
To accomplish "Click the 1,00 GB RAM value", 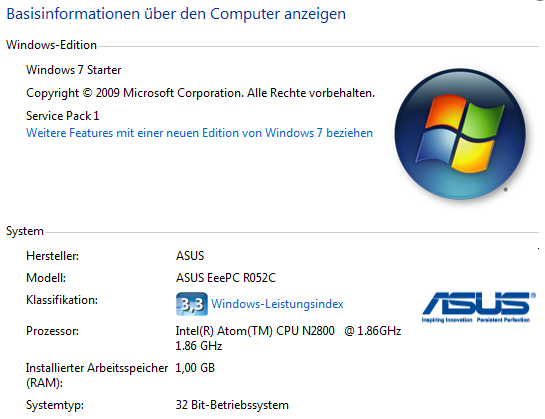I will click(195, 368).
